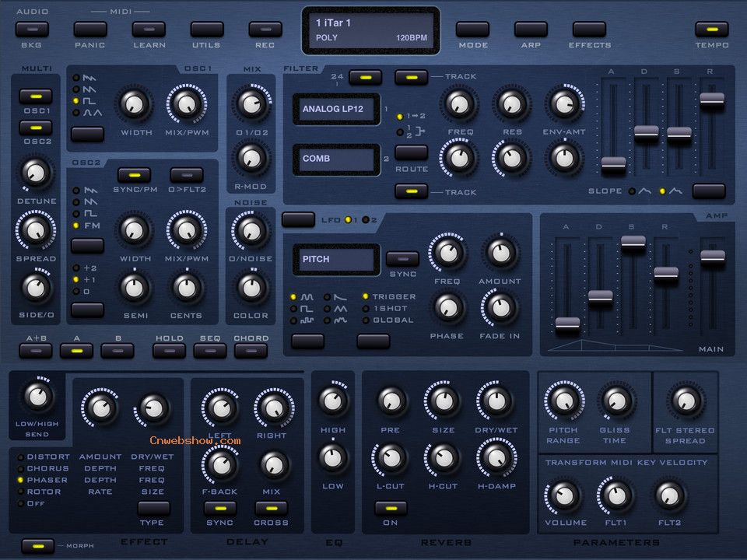Select serial 1→2 filter routing
The width and height of the screenshot is (747, 560).
pyautogui.click(x=400, y=116)
